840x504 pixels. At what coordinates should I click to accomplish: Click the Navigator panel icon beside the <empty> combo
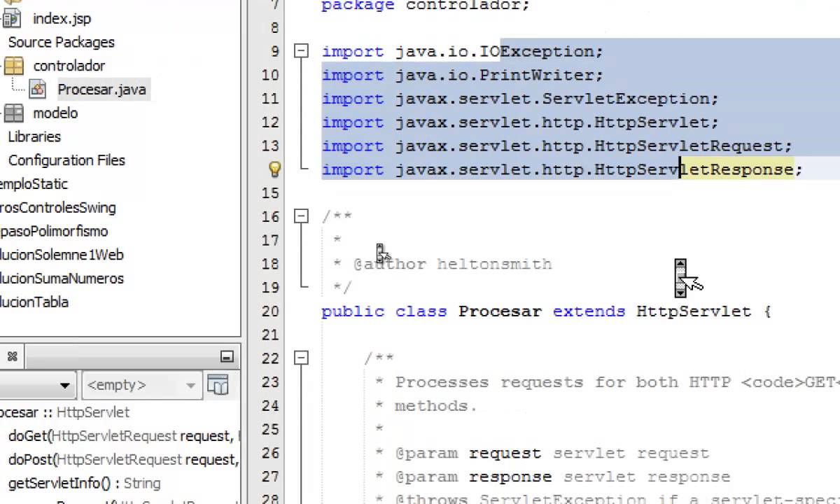coord(218,385)
